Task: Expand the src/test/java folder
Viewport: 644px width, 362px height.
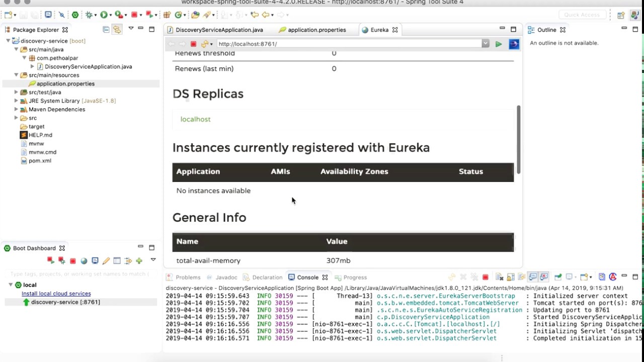Action: (16, 92)
